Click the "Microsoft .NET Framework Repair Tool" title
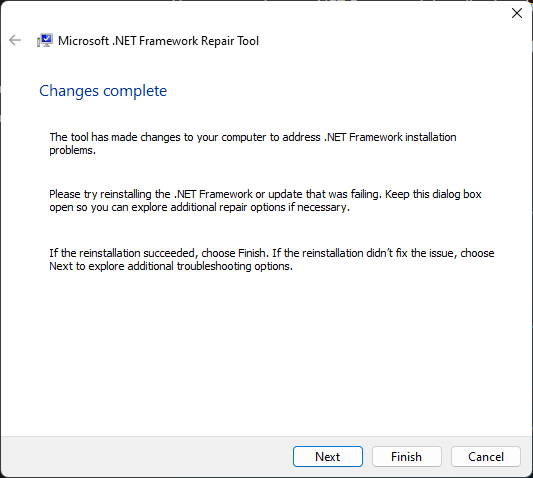The width and height of the screenshot is (533, 478). 158,41
